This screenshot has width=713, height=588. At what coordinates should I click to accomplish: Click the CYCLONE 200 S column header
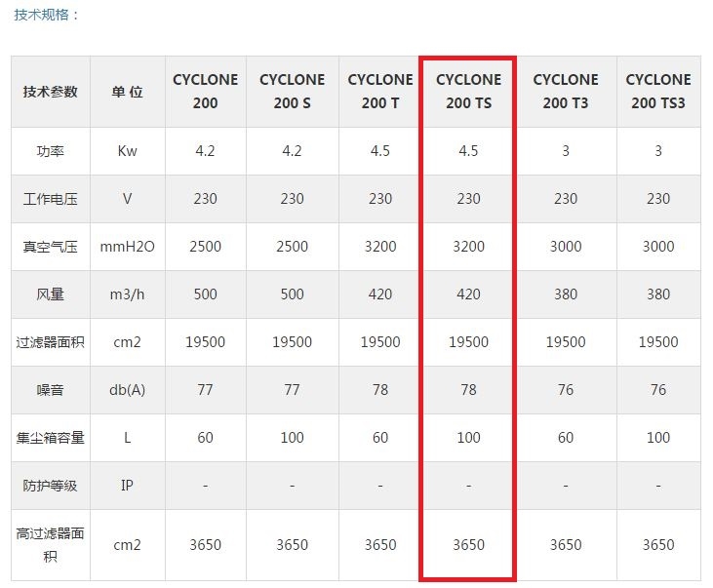(x=292, y=92)
